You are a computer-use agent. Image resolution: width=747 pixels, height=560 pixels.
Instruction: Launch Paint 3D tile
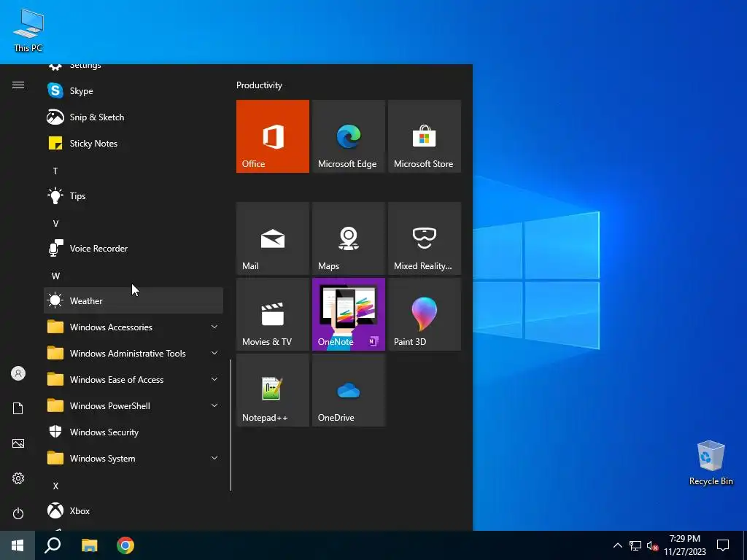[x=425, y=314]
